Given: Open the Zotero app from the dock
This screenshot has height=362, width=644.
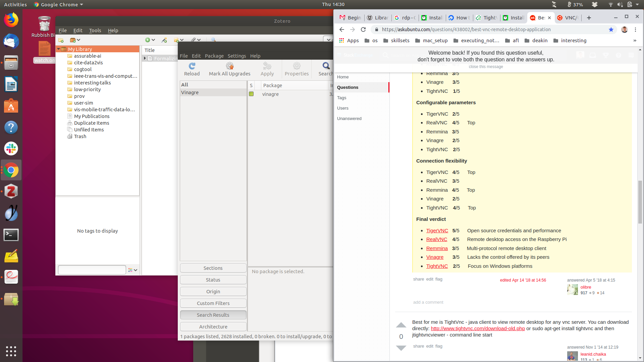Looking at the screenshot, I should (11, 192).
